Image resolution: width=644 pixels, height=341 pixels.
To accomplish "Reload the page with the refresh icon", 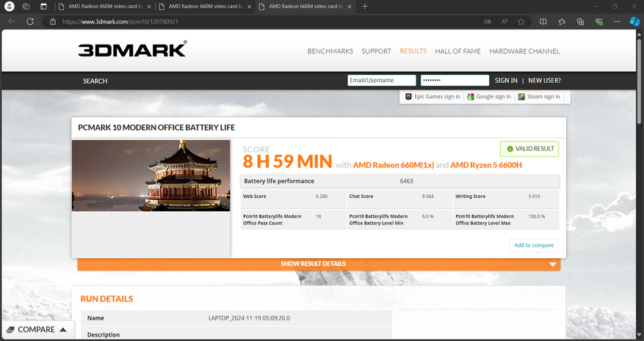I will [30, 22].
